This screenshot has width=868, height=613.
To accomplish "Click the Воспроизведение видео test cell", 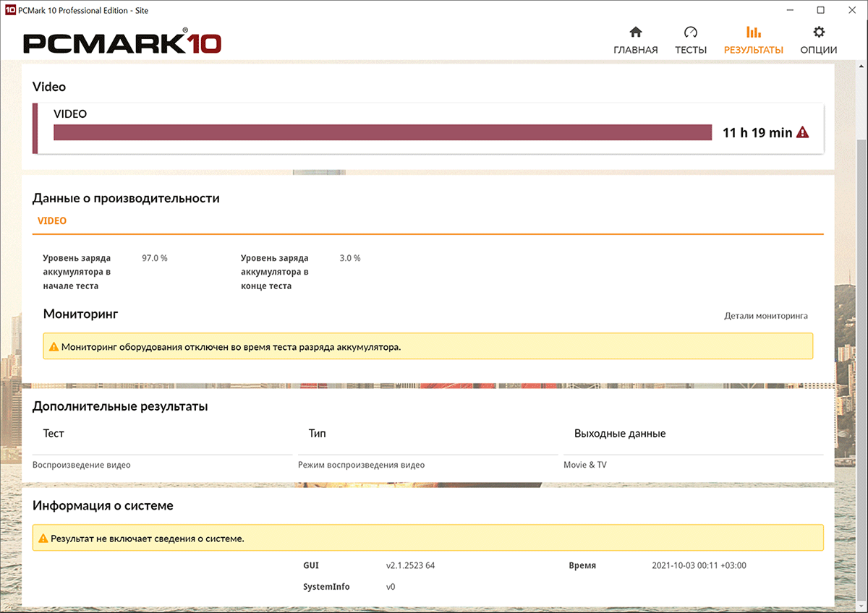I will (82, 465).
